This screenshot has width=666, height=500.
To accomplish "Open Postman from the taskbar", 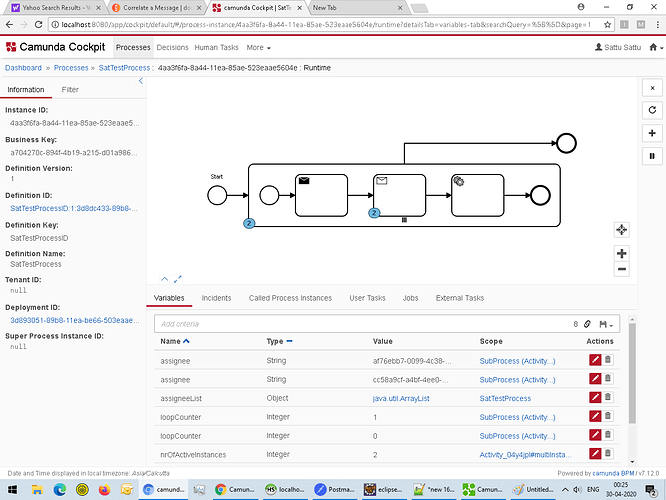I will click(334, 489).
